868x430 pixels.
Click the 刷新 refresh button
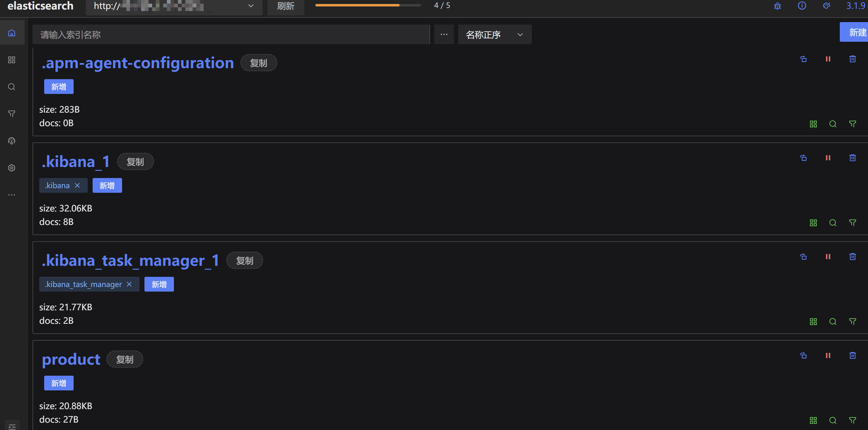286,7
